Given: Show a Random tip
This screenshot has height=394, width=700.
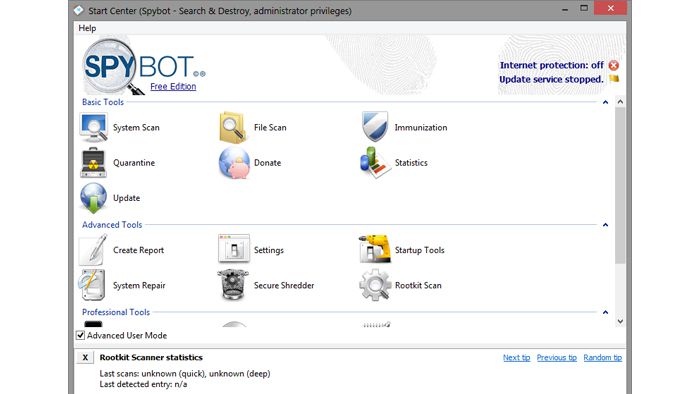Looking at the screenshot, I should tap(603, 357).
